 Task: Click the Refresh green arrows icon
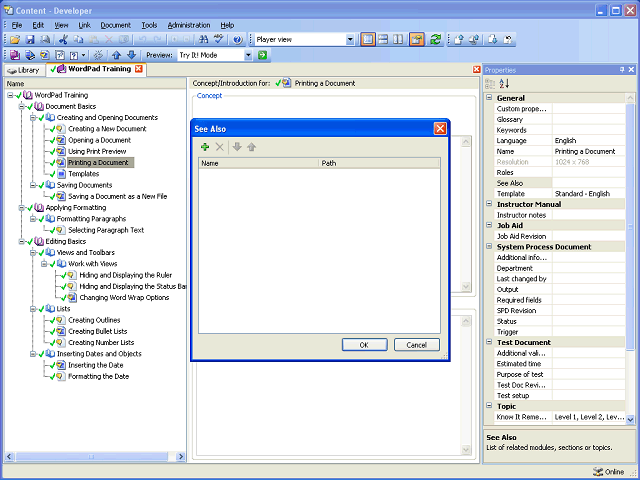pos(436,40)
